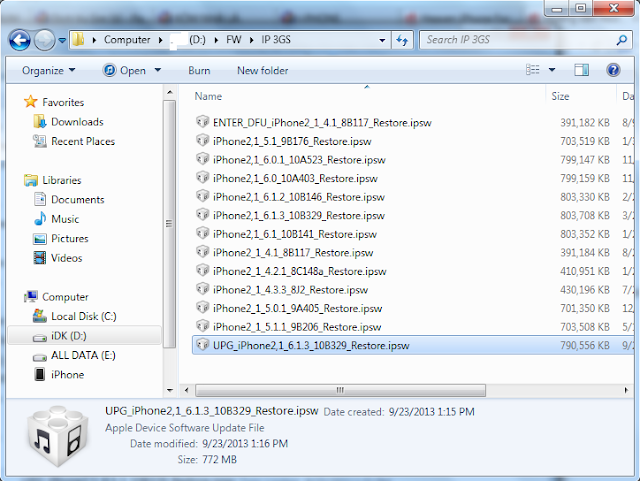Open file with the Open button
Viewport: 640px width, 481px height.
click(125, 71)
